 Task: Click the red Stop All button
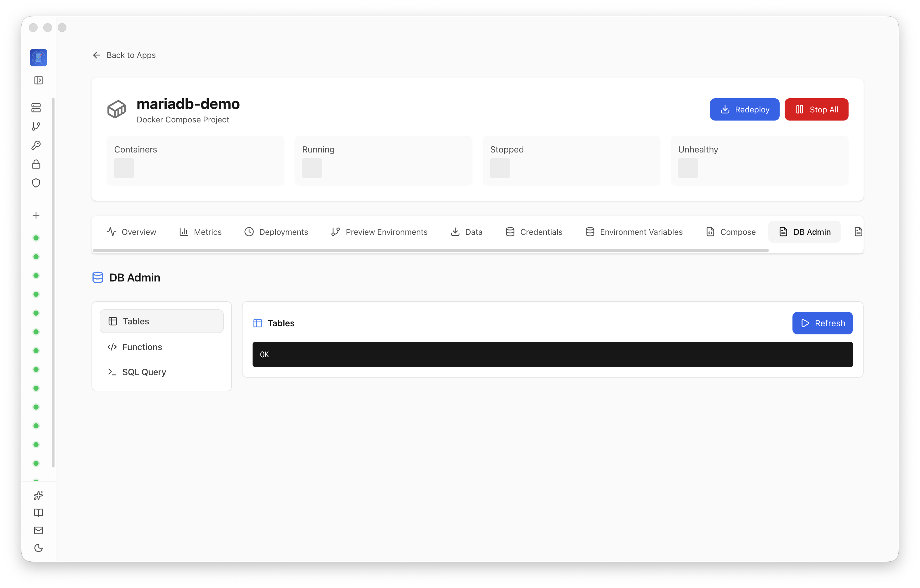tap(817, 110)
